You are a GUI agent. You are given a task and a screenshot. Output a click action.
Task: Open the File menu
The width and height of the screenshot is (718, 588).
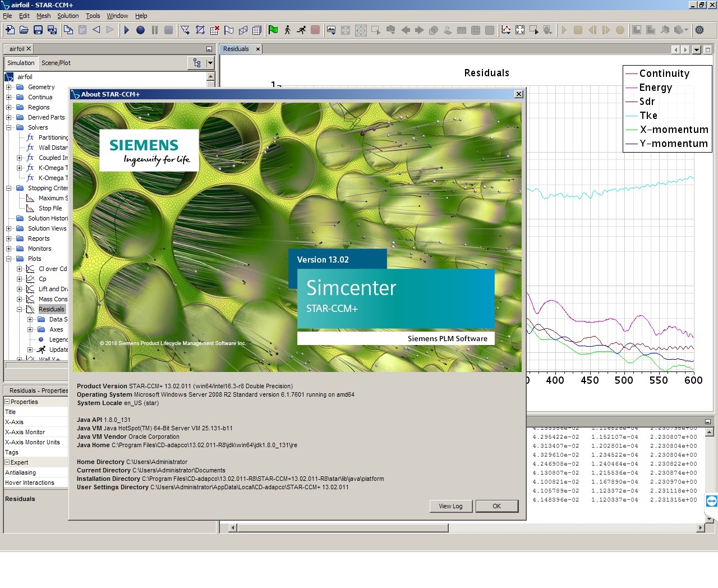click(7, 16)
